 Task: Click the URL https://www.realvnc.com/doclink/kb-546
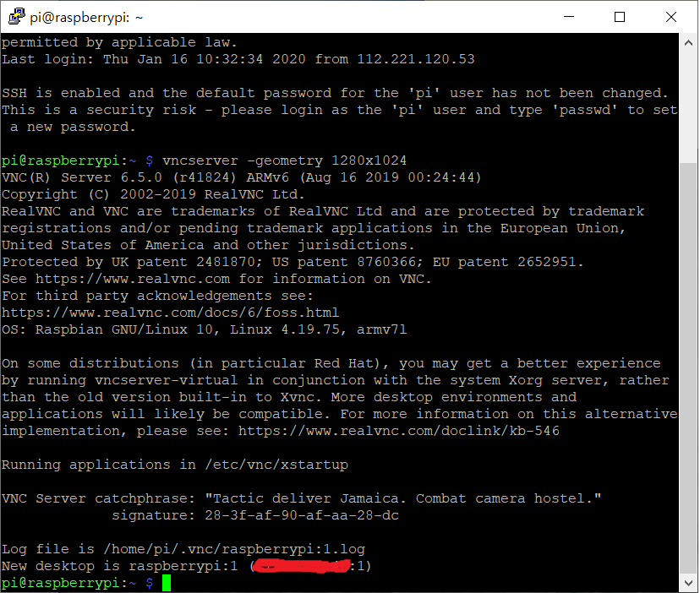[399, 431]
